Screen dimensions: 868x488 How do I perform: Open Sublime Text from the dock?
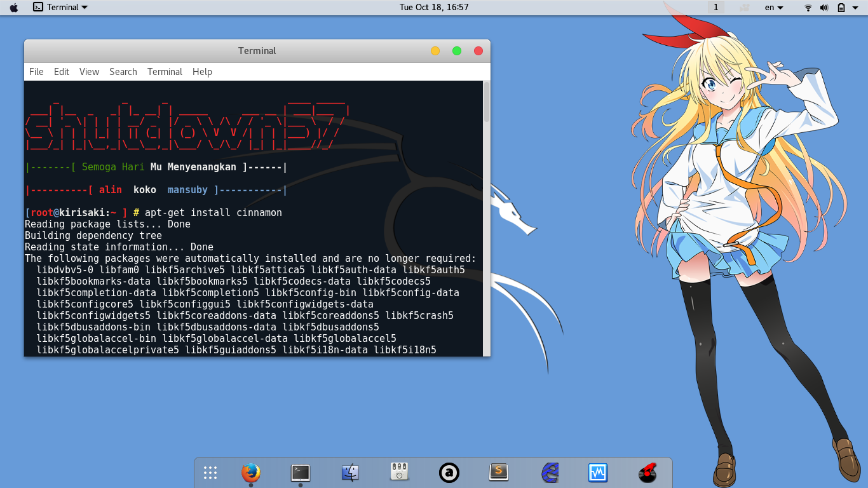[498, 473]
